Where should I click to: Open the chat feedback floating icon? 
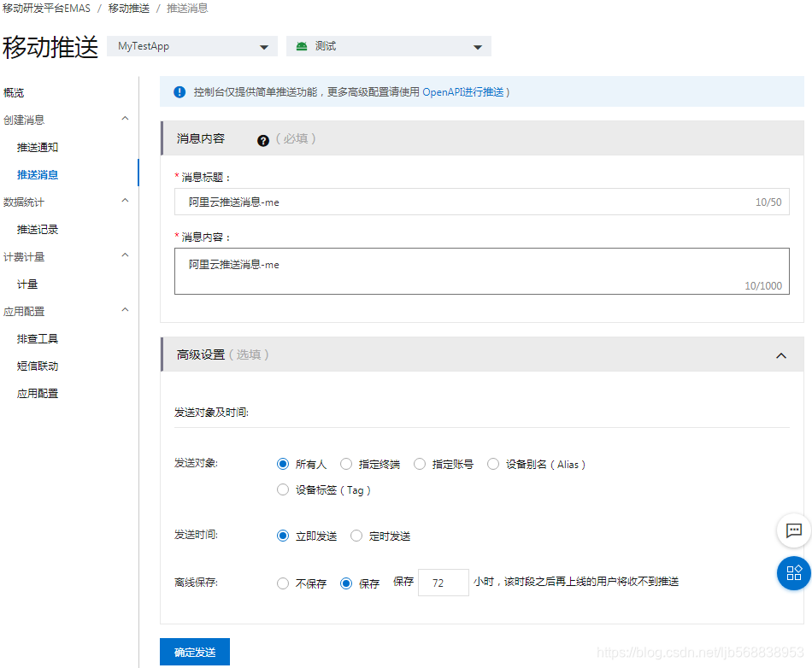[x=793, y=530]
